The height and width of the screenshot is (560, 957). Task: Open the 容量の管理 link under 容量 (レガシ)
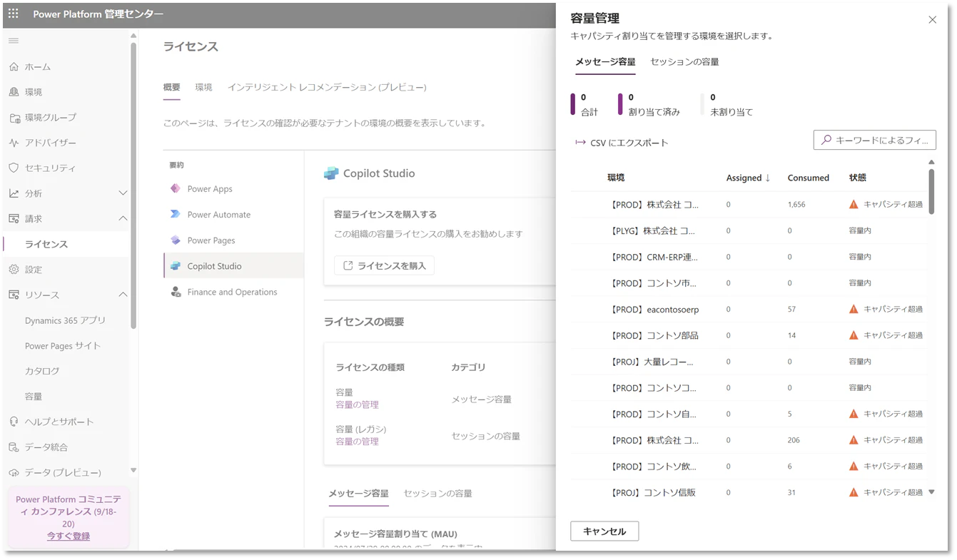[x=357, y=442]
